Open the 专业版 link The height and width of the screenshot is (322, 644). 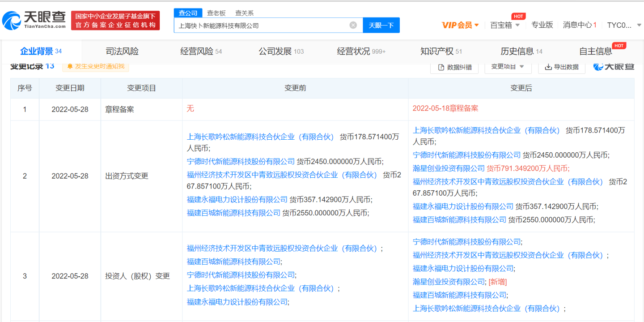(x=542, y=25)
